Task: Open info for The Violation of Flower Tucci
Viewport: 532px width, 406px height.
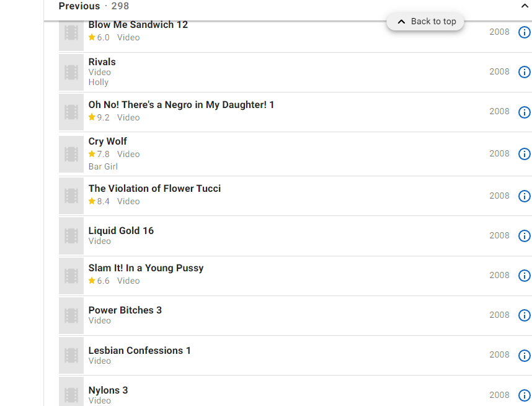Action: 524,196
